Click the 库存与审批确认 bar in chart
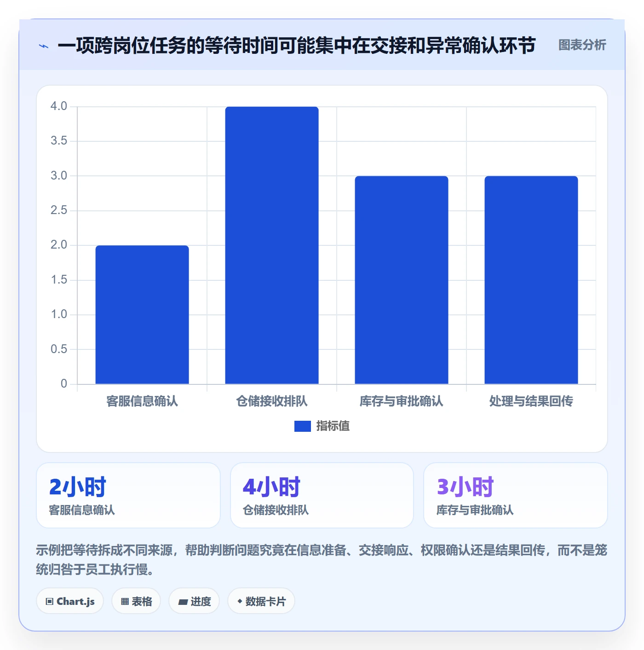The width and height of the screenshot is (644, 650). (402, 280)
